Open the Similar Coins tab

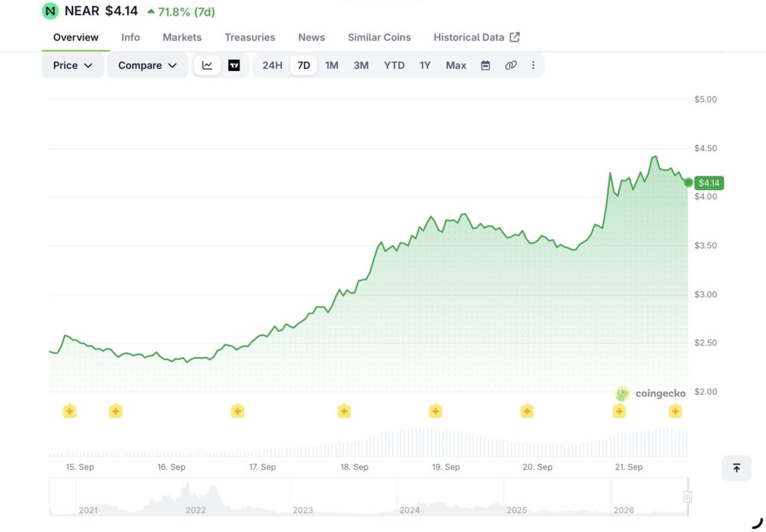tap(379, 37)
